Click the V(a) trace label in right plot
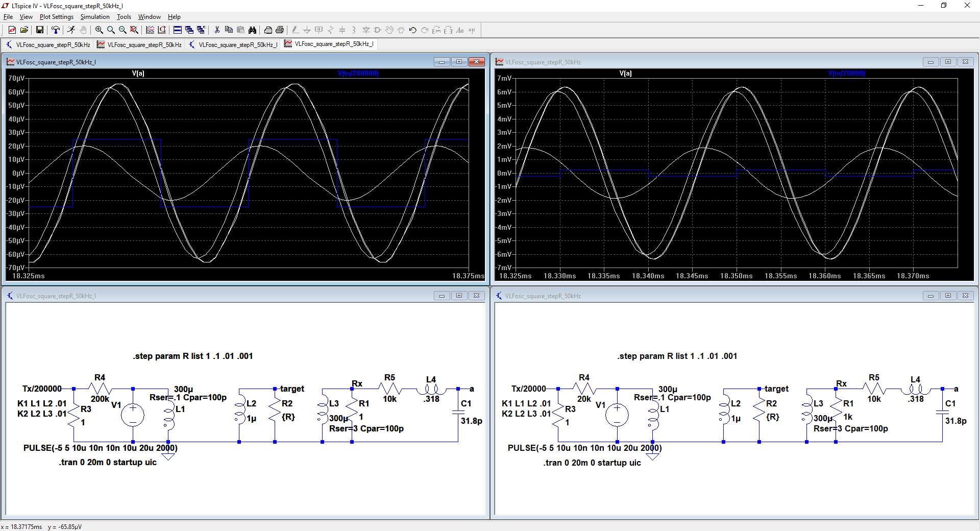The image size is (980, 531). 625,74
